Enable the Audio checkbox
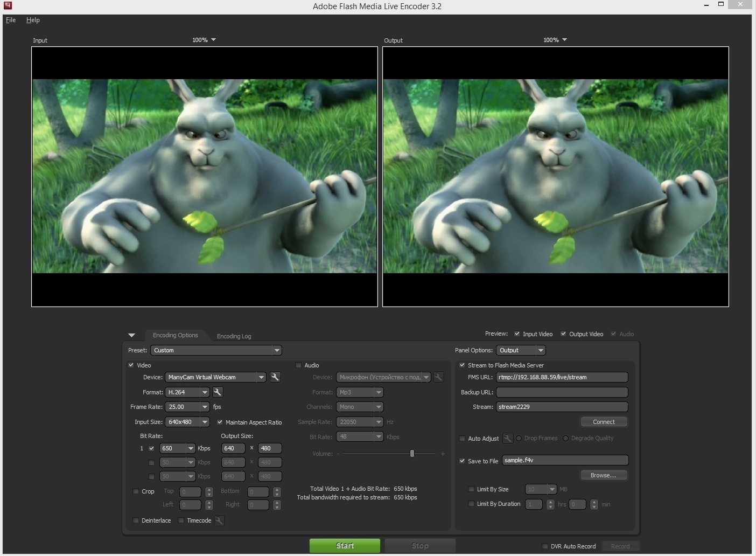Viewport: 756px width, 556px height. (x=299, y=365)
